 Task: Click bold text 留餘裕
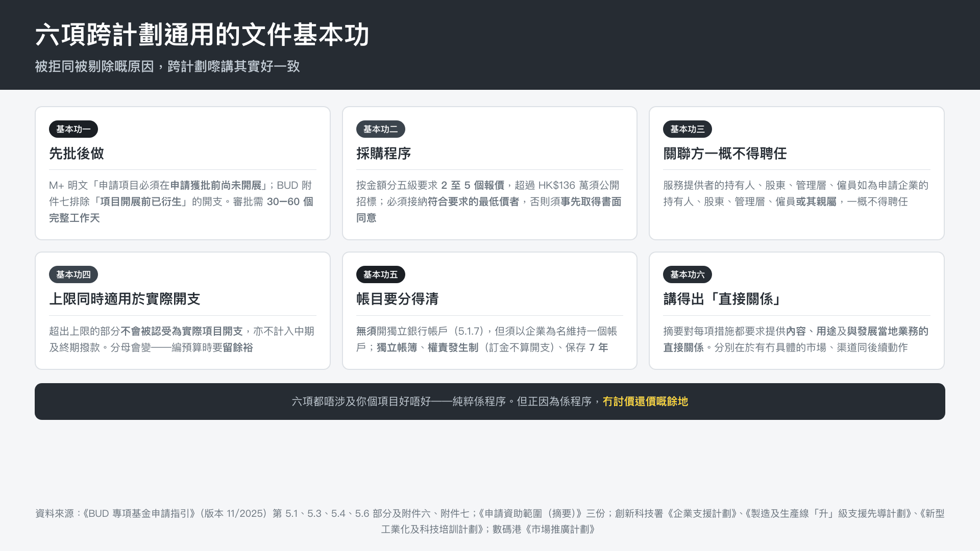238,347
